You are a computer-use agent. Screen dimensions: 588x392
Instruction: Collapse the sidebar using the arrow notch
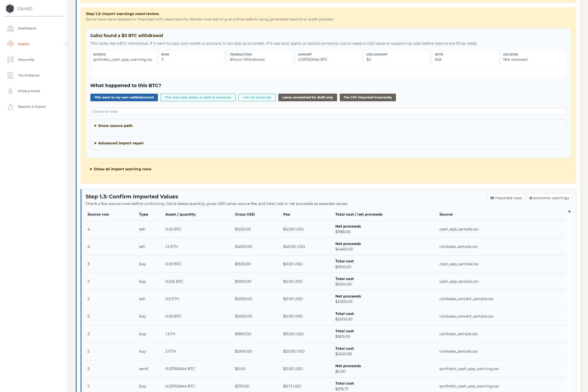tap(66, 44)
